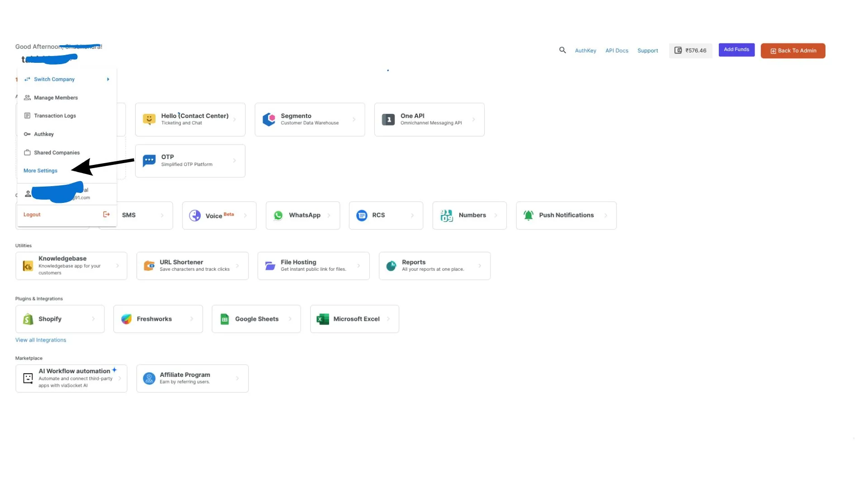Click the Microsoft Excel icon
The width and height of the screenshot is (868, 488).
coord(323,319)
